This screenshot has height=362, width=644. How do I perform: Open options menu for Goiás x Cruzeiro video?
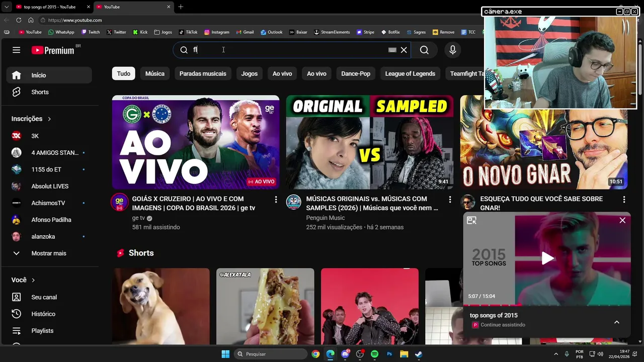click(276, 200)
